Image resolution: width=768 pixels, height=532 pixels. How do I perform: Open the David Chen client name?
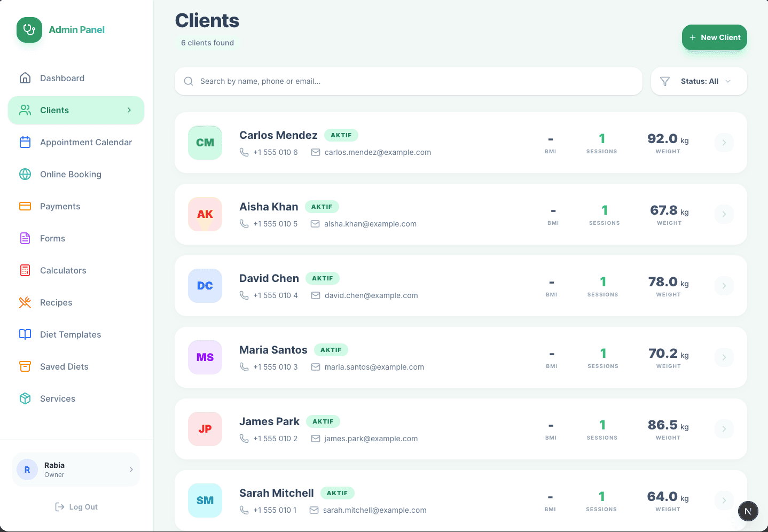(x=269, y=278)
